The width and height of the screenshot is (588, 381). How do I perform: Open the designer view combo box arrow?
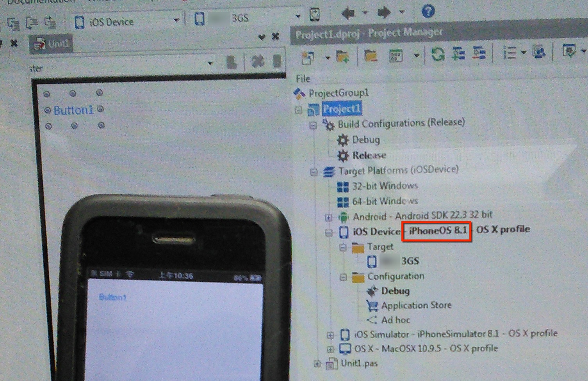210,63
